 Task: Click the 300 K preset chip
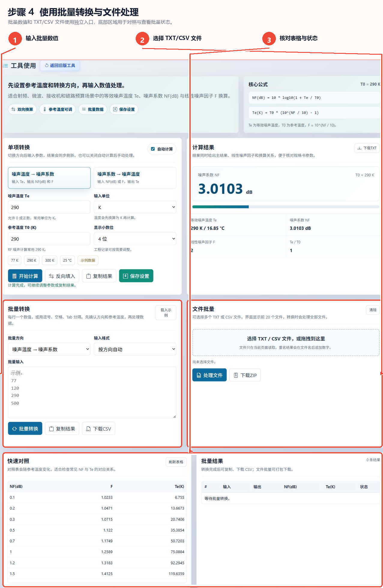coord(50,260)
